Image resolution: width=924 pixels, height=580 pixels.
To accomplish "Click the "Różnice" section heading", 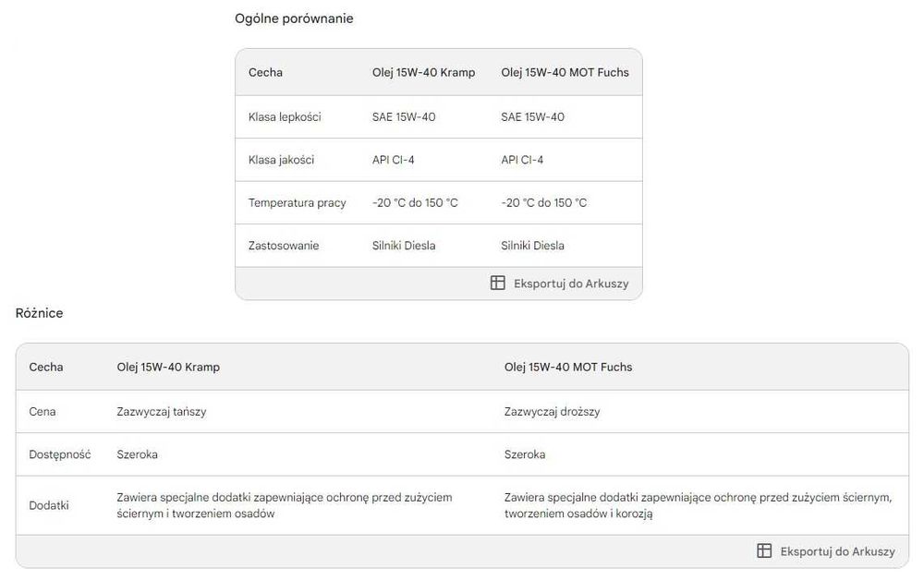I will [x=40, y=313].
